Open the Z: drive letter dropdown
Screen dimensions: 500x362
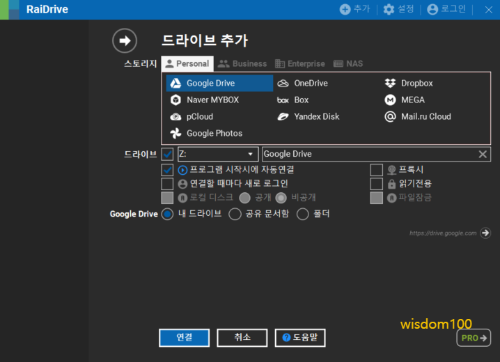218,154
